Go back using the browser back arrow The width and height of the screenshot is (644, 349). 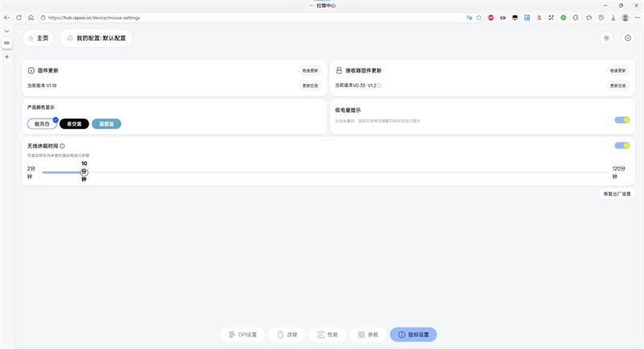click(x=6, y=18)
